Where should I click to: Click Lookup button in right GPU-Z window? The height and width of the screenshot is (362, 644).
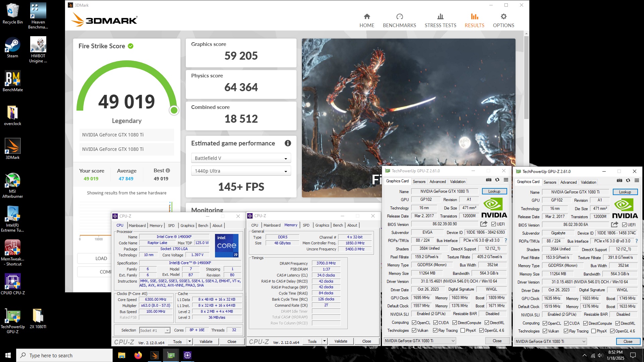point(625,192)
